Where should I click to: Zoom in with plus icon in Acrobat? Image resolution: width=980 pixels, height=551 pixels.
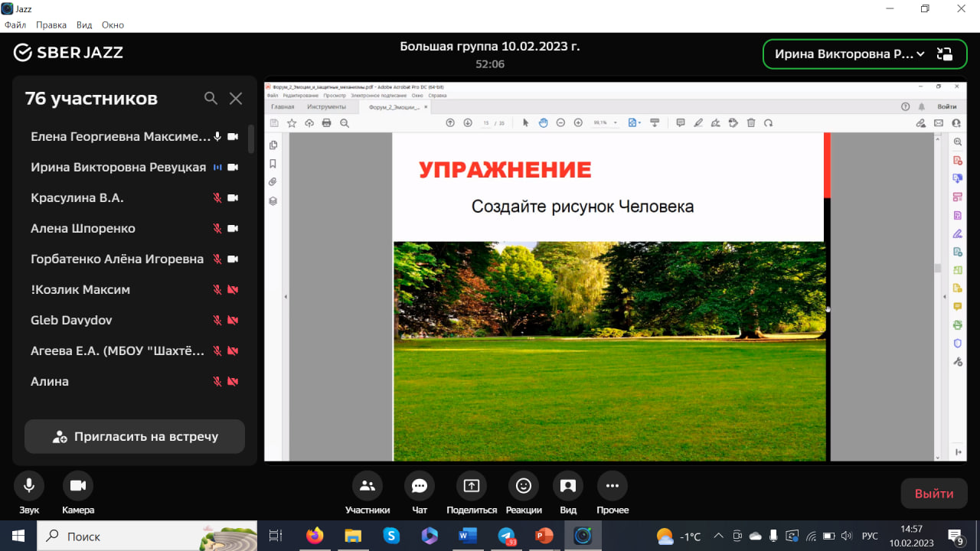pos(578,122)
